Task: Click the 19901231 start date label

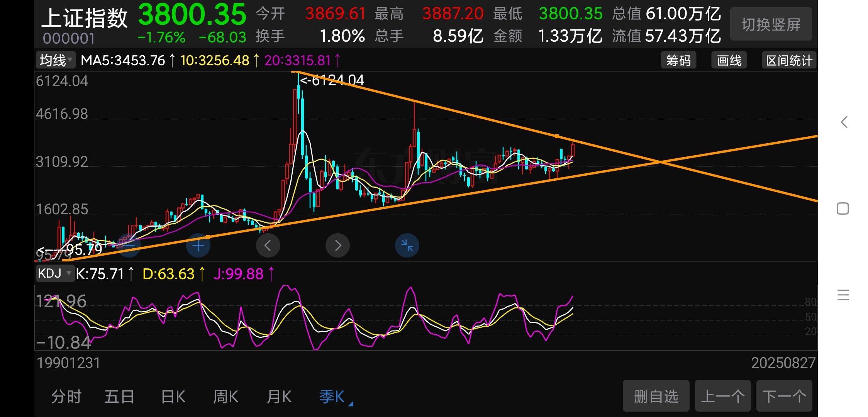Action: point(69,363)
